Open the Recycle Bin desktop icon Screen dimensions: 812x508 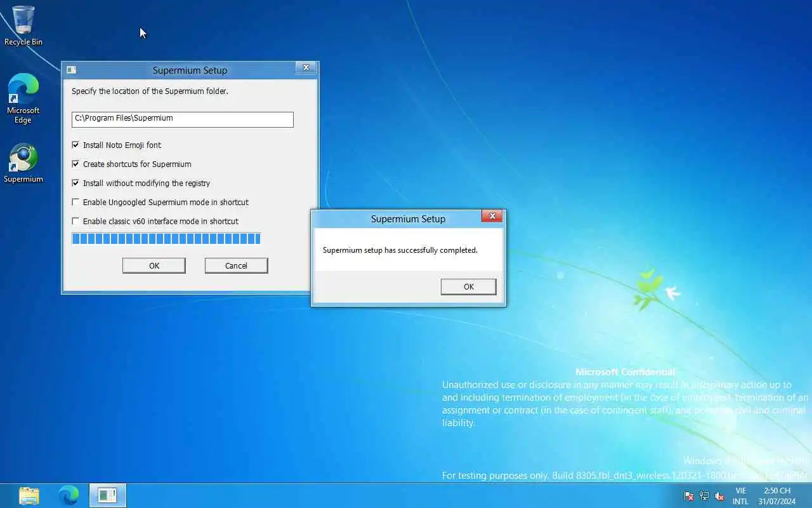tap(23, 25)
